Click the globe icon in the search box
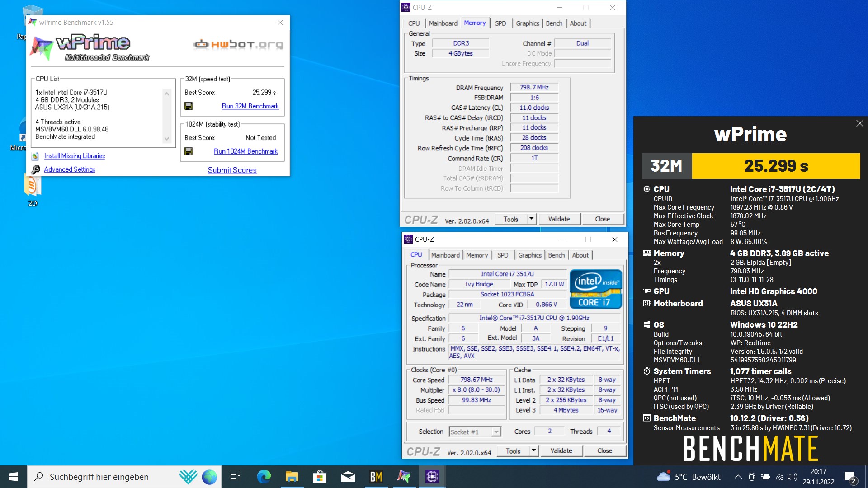The height and width of the screenshot is (488, 868). click(209, 477)
